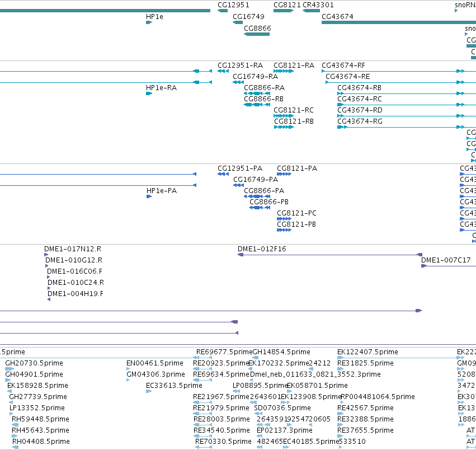Click transcript CG43674-RD
The width and height of the screenshot is (476, 450).
coord(360,110)
